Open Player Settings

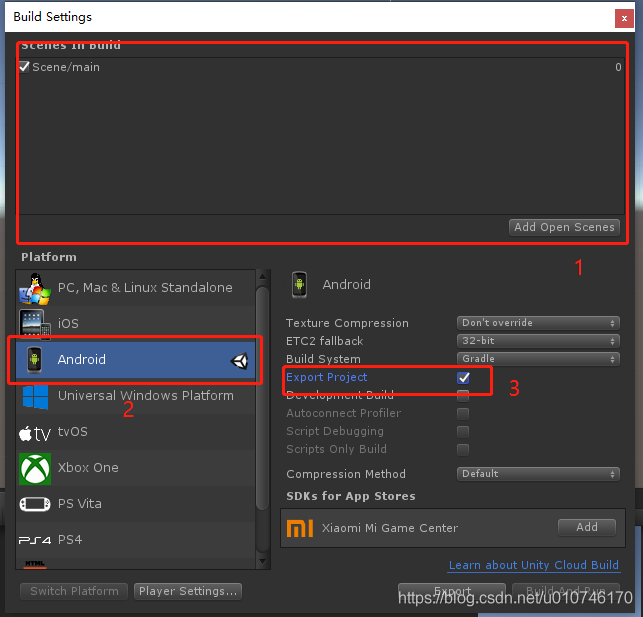tap(188, 592)
